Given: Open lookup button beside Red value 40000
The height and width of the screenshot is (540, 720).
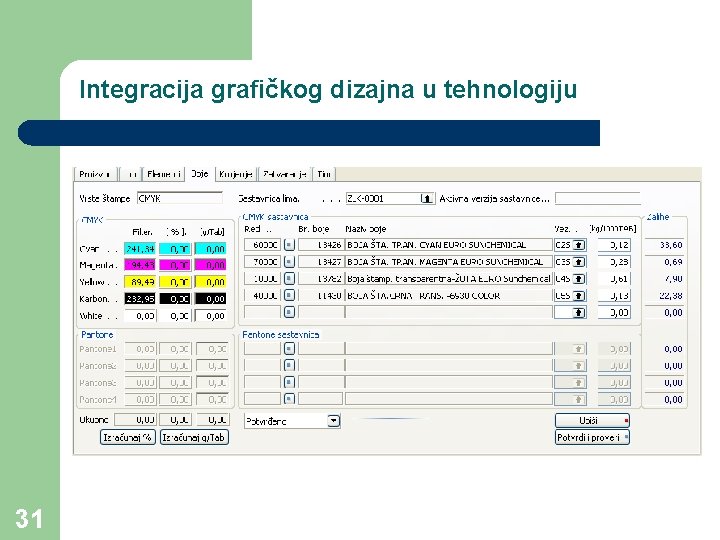Looking at the screenshot, I should pyautogui.click(x=289, y=295).
